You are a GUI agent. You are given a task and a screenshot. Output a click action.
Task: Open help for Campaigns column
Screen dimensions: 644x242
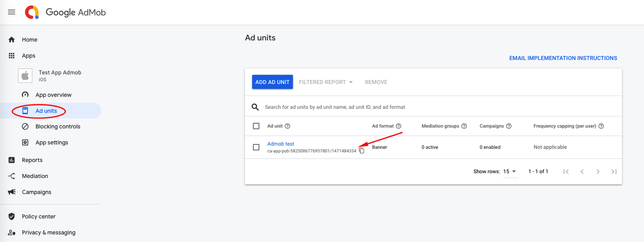(x=509, y=126)
